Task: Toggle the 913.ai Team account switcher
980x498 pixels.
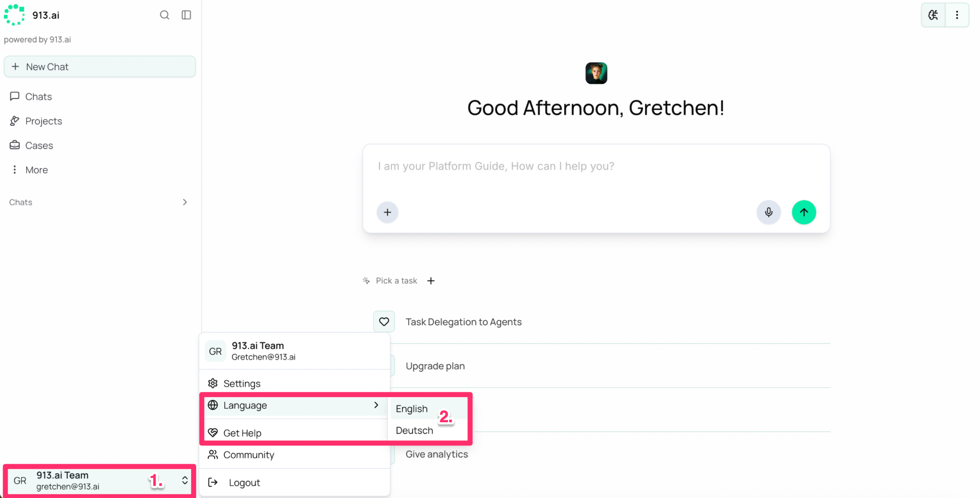Action: (x=100, y=481)
